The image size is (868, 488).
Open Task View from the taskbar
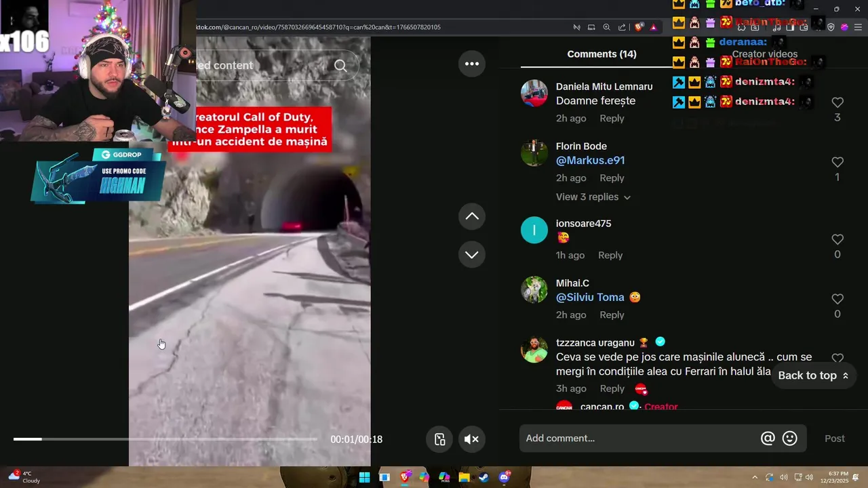click(x=384, y=477)
